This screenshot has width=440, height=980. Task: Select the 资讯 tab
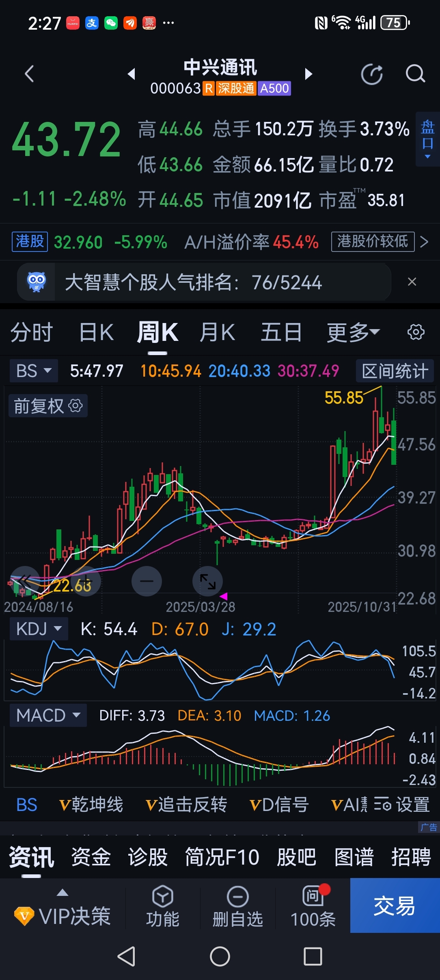pos(31,857)
